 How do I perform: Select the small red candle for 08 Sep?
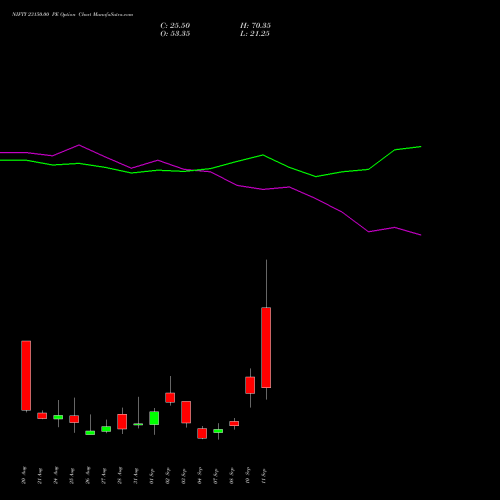[234, 423]
